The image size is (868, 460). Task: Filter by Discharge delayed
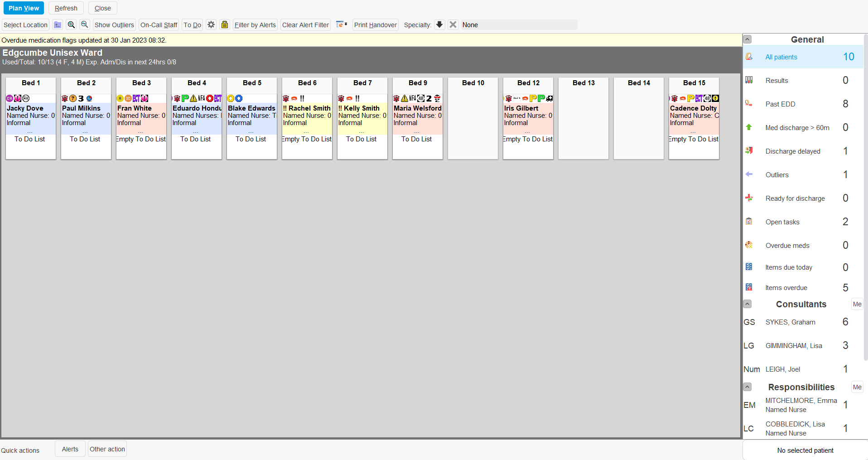803,151
